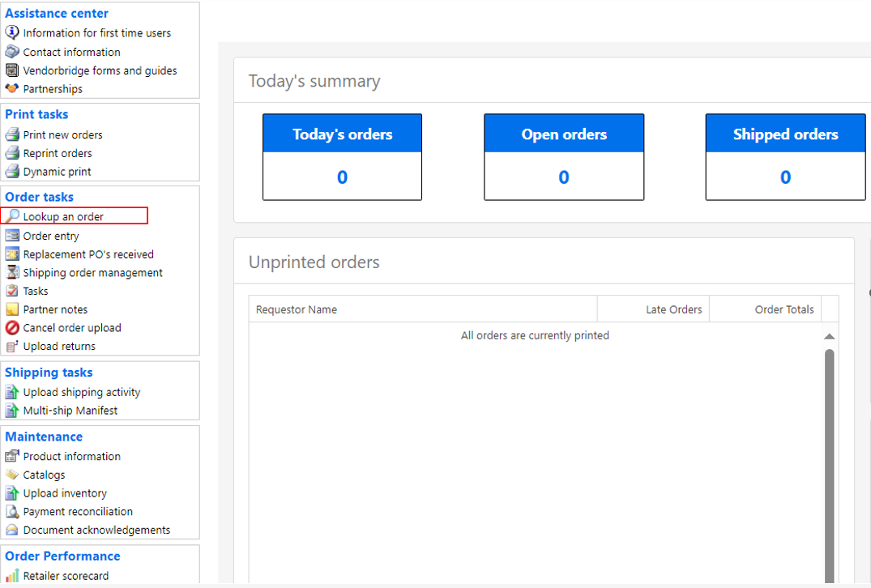Click the Tasks checklist icon
This screenshot has width=871, height=588.
12,291
